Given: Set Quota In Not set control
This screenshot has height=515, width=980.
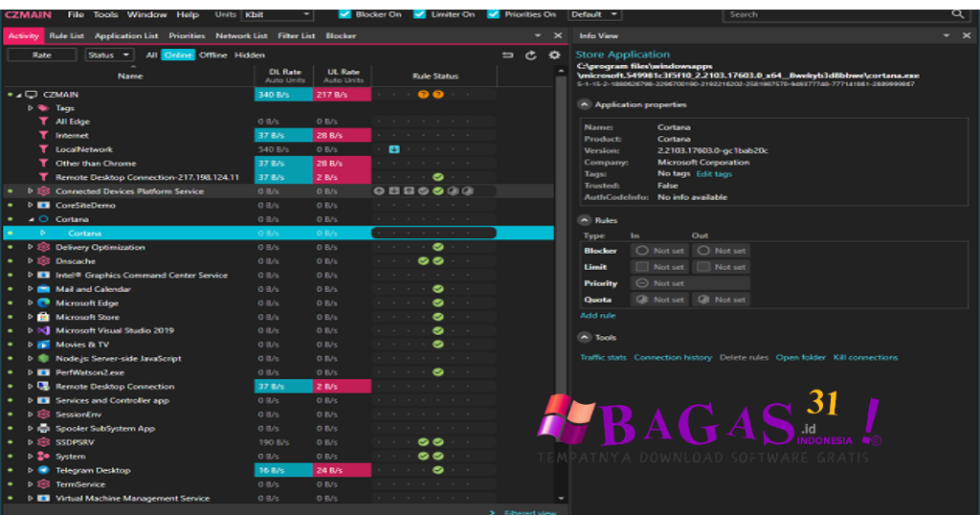Looking at the screenshot, I should coord(658,300).
